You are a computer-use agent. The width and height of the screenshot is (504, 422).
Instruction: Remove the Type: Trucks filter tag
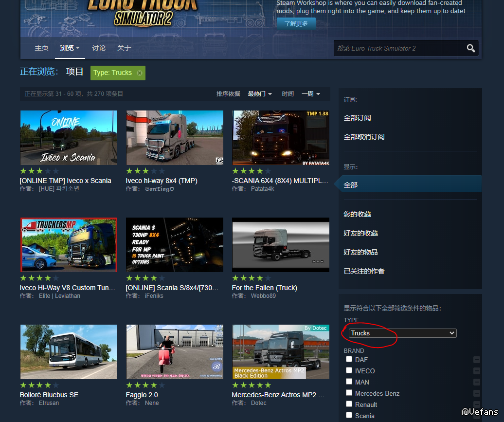[140, 73]
